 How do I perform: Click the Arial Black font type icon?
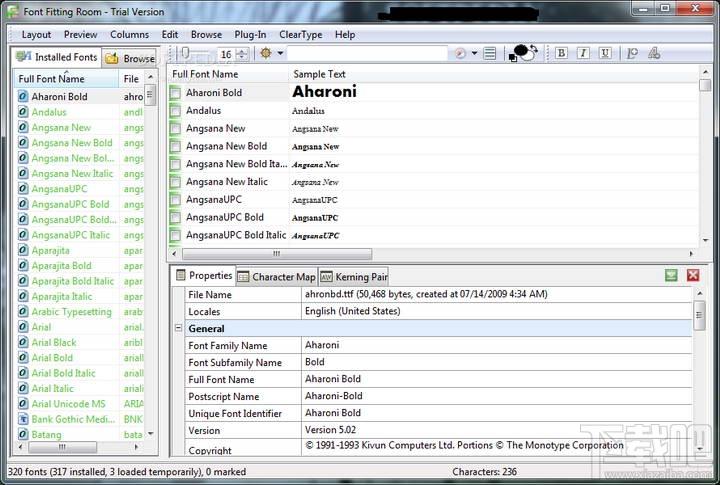click(23, 342)
